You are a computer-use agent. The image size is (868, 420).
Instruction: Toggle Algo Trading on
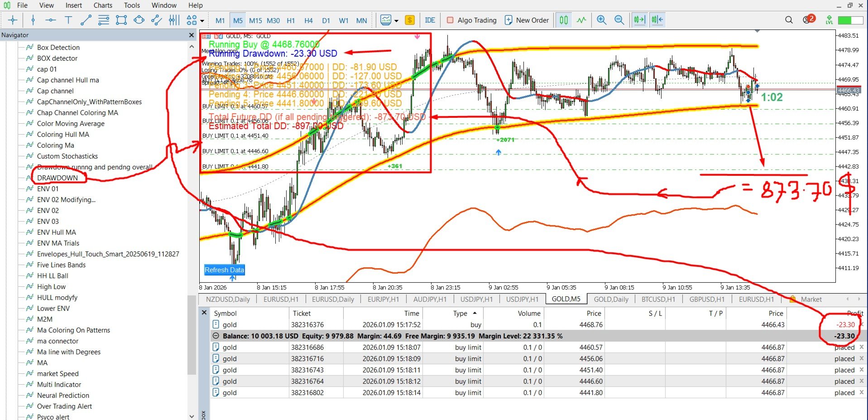pyautogui.click(x=471, y=20)
